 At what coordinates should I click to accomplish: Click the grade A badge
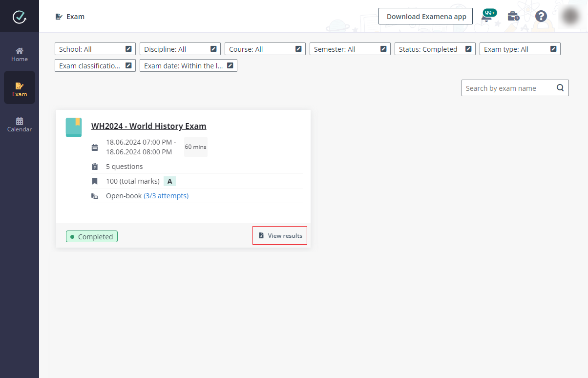click(x=169, y=181)
